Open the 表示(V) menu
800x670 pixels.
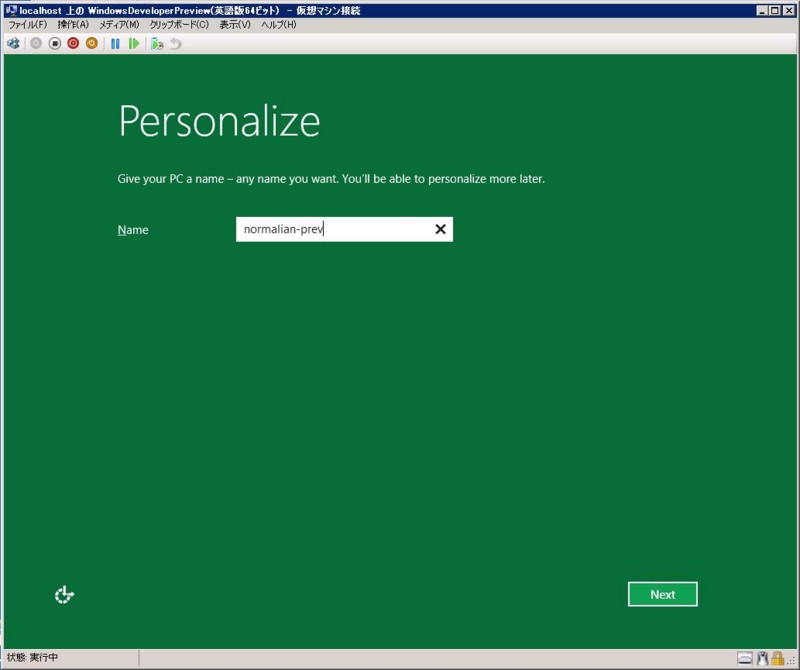coord(235,24)
